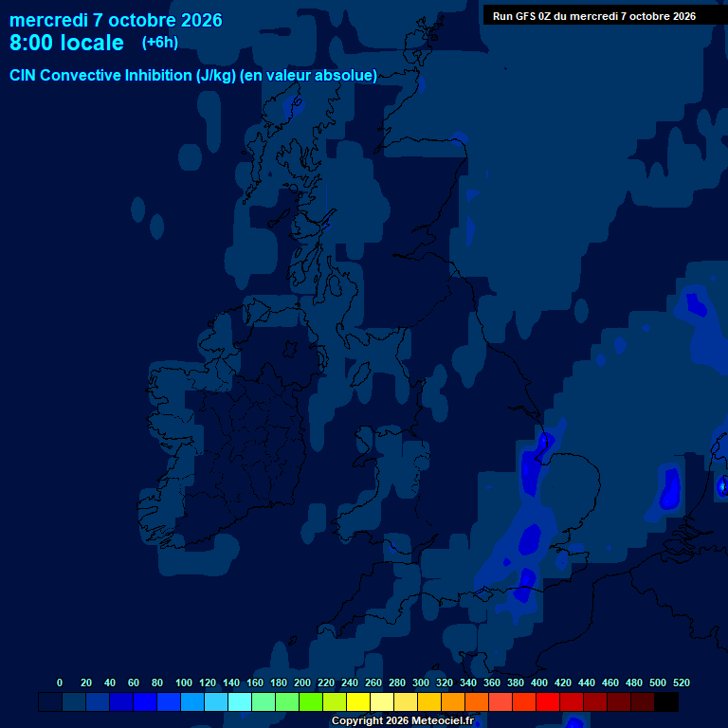Click the bright green swatch between 200 and 220
The image size is (728, 728).
(x=311, y=701)
